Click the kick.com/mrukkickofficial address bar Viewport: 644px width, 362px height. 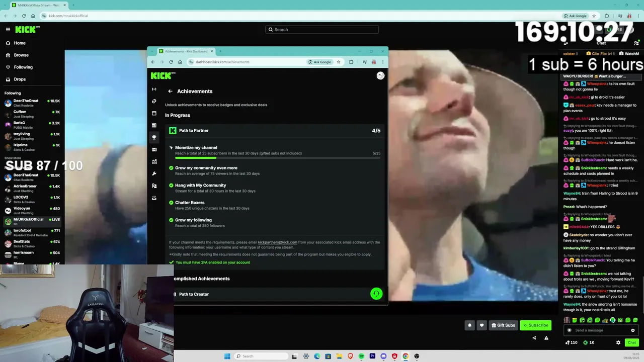click(x=302, y=16)
